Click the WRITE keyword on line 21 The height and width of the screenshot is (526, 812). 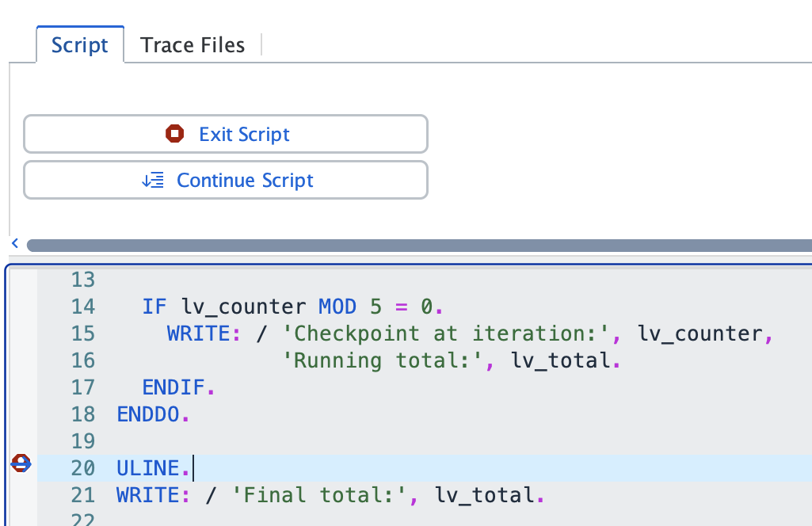[148, 495]
